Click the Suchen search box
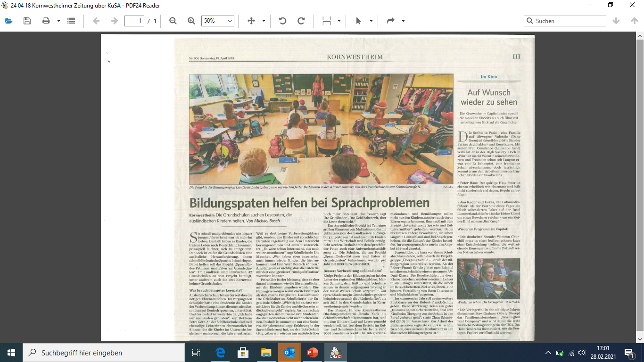Screen dimensions: 644x362 pos(569,21)
